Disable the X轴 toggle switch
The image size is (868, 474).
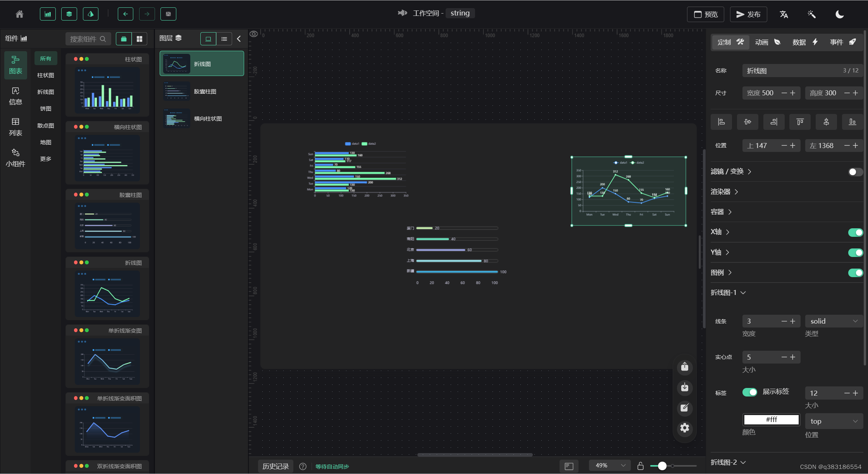click(x=855, y=232)
